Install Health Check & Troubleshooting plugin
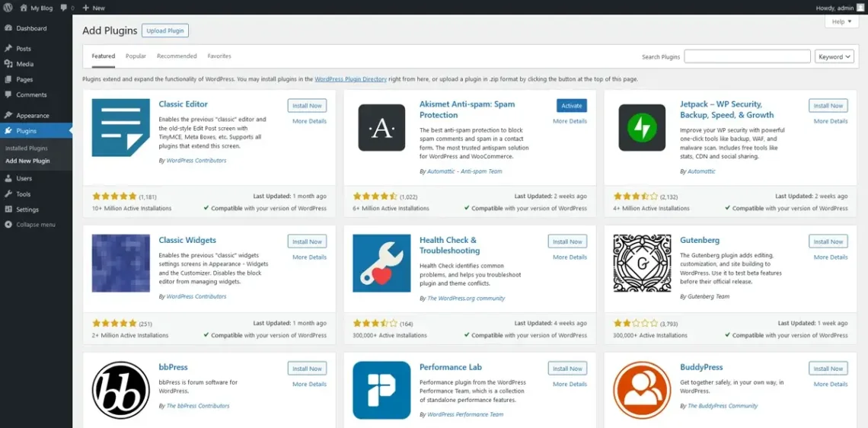Image resolution: width=868 pixels, height=428 pixels. (567, 241)
